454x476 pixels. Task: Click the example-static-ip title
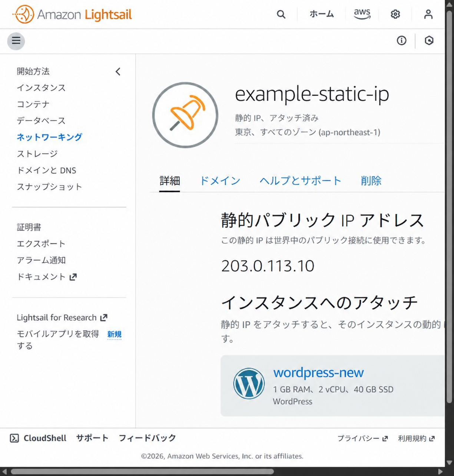tap(312, 94)
